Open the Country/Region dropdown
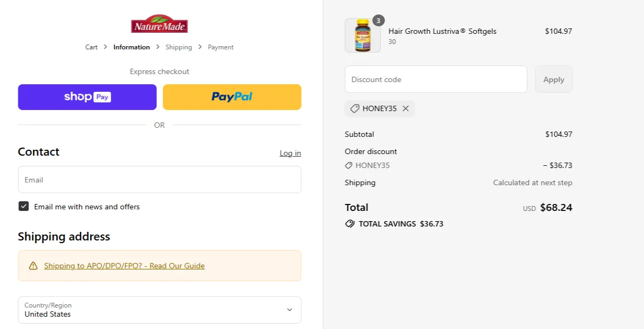The width and height of the screenshot is (644, 329). [x=159, y=310]
